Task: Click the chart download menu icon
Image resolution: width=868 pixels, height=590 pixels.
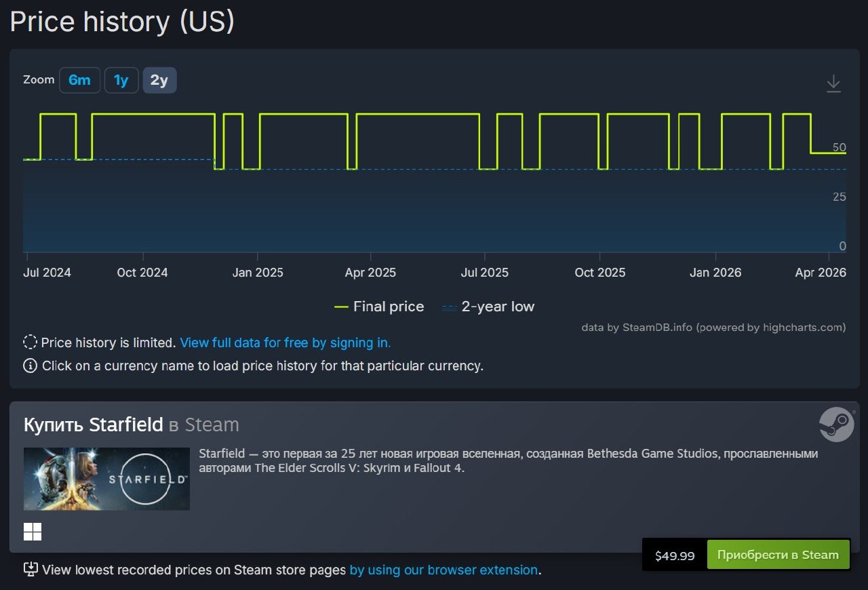Action: pos(833,84)
